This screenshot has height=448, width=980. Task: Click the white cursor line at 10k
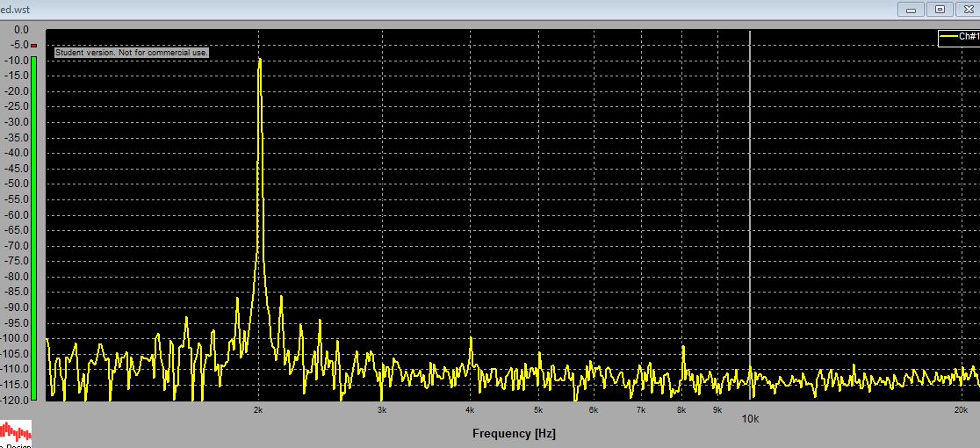tap(749, 214)
